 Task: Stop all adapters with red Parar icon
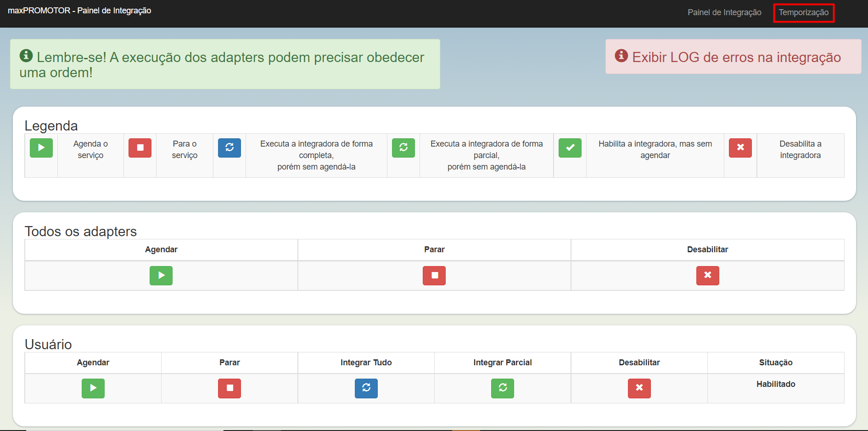click(x=434, y=276)
